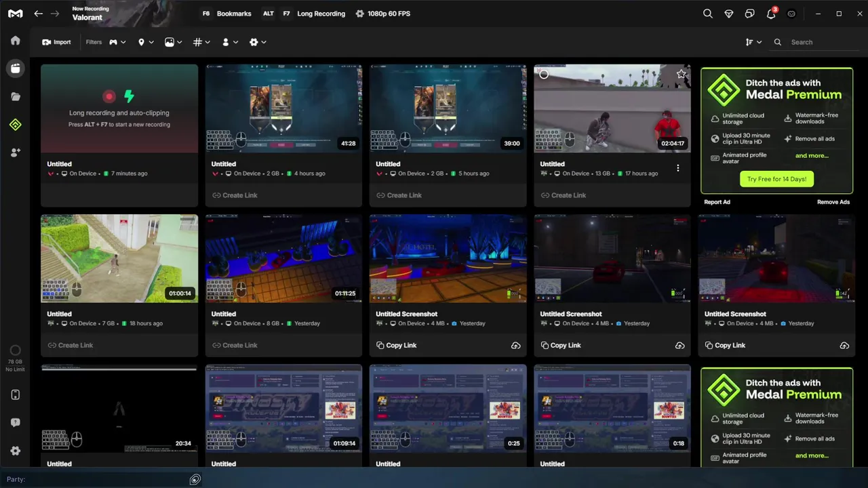868x488 pixels.
Task: Expand the hashtag filter dropdown
Action: pos(201,42)
